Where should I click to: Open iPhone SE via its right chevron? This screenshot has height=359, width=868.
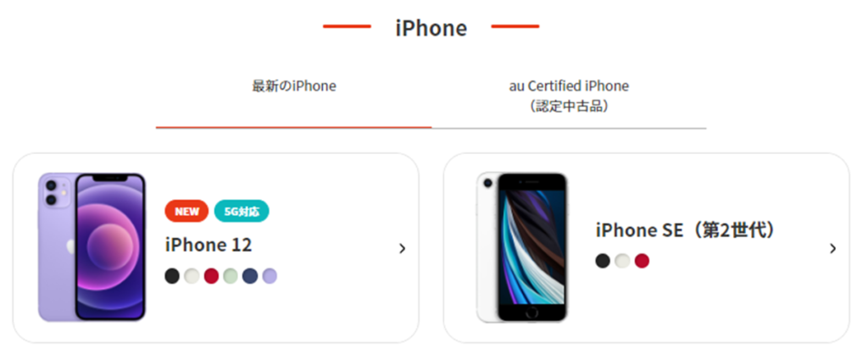pyautogui.click(x=832, y=249)
